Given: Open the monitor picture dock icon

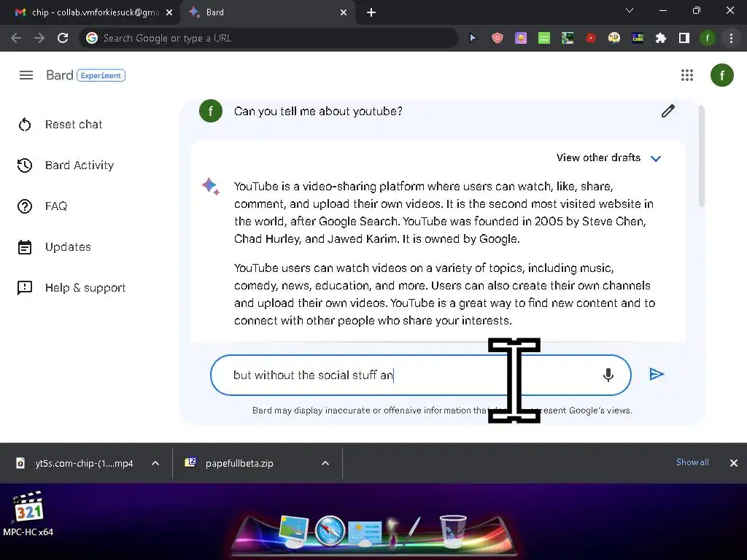Looking at the screenshot, I should 295,532.
